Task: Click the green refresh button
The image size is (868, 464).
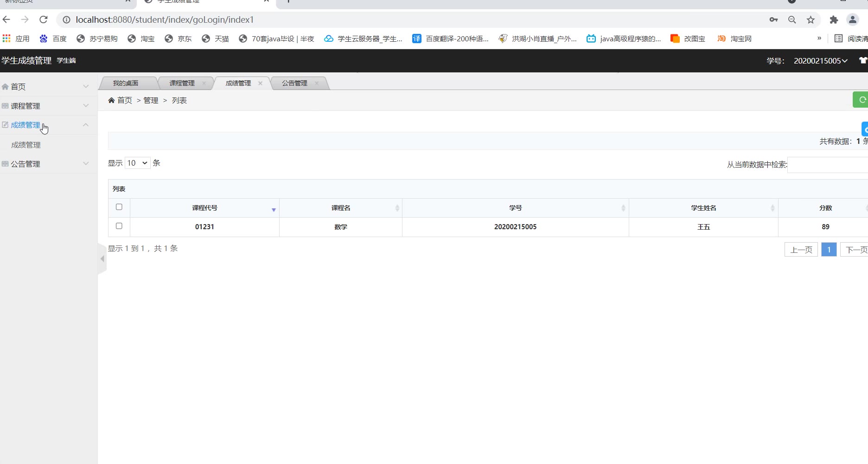Action: click(x=861, y=100)
